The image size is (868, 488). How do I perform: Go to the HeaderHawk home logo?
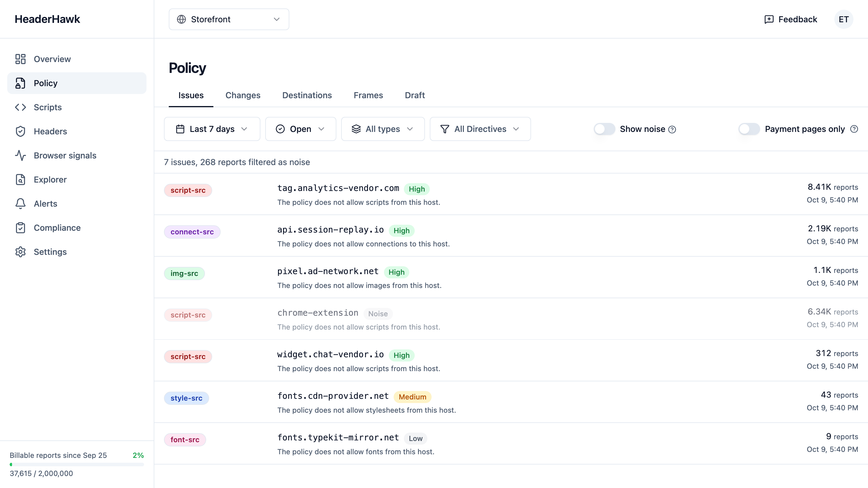point(47,19)
